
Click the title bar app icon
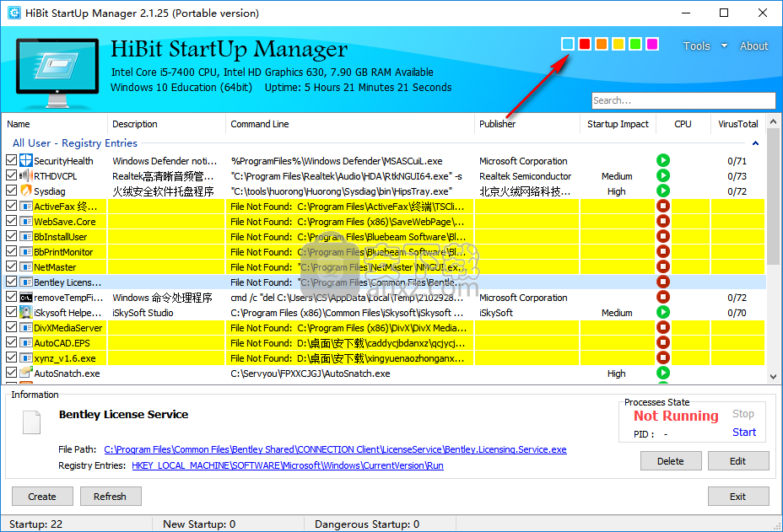(x=14, y=13)
